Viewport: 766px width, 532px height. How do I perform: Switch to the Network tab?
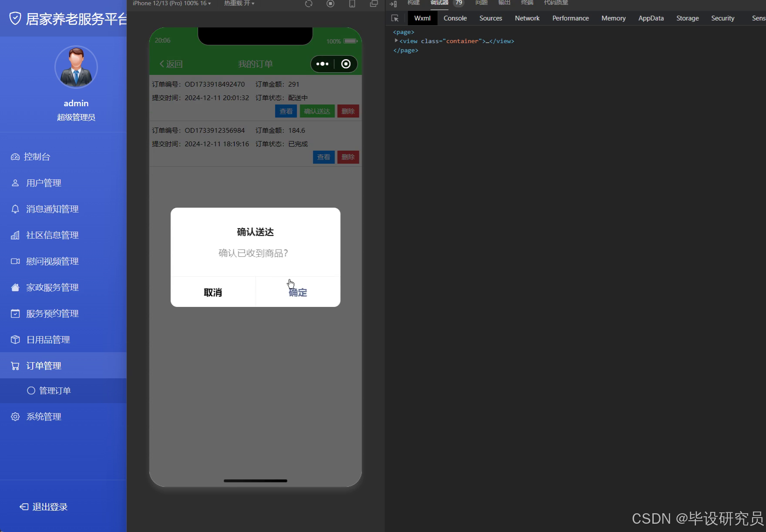pyautogui.click(x=527, y=18)
